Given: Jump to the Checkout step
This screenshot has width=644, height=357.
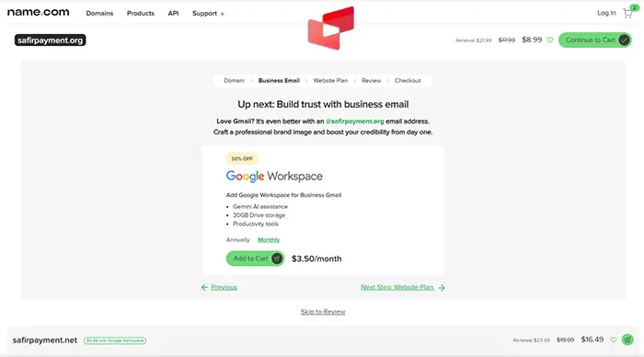Looking at the screenshot, I should point(408,81).
